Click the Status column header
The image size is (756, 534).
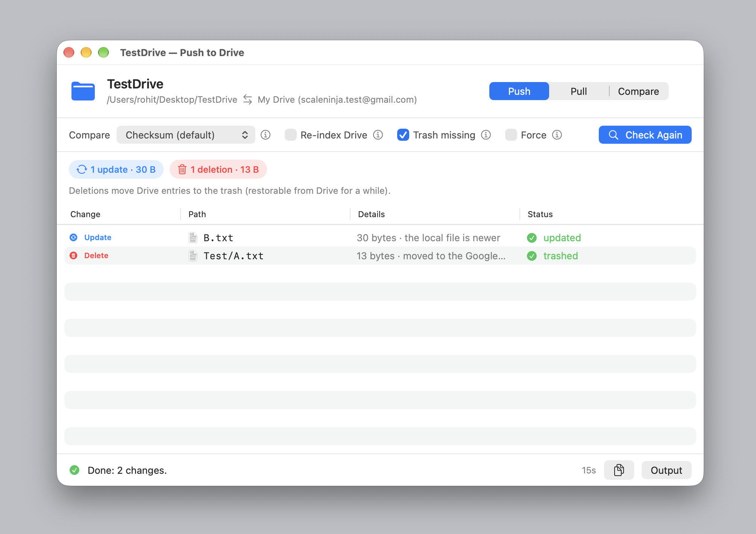(540, 214)
